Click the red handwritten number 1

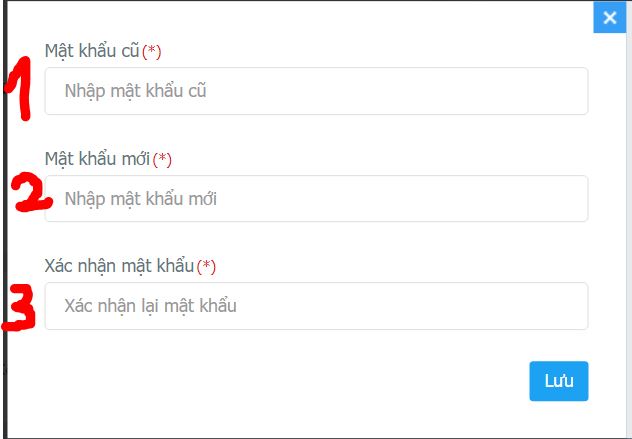(19, 88)
